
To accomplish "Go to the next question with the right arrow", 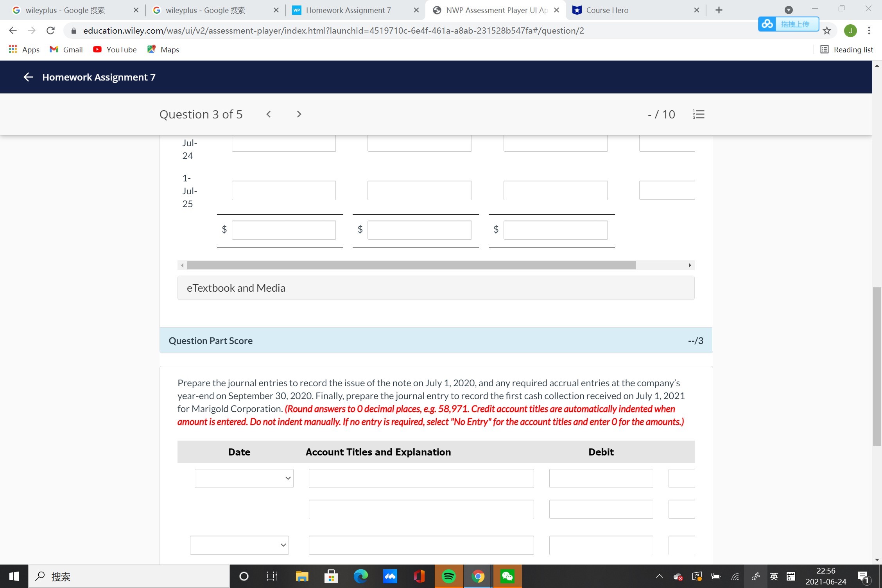I will 299,114.
